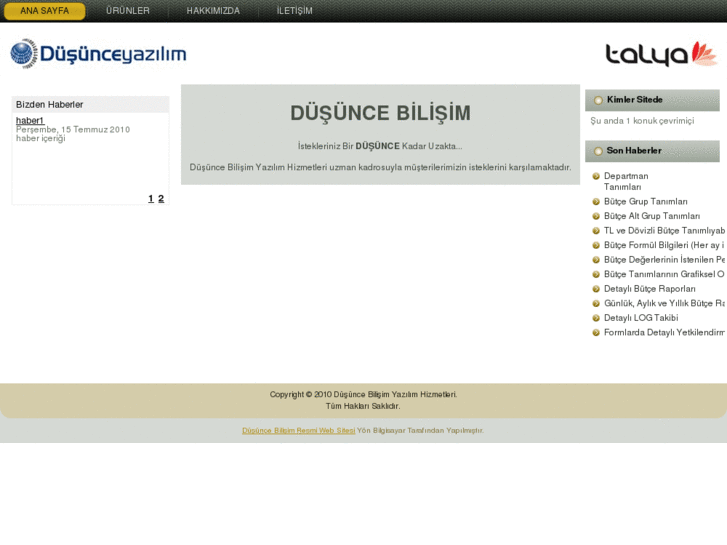The width and height of the screenshot is (727, 545).
Task: Open the haber1 news link
Action: (x=30, y=121)
